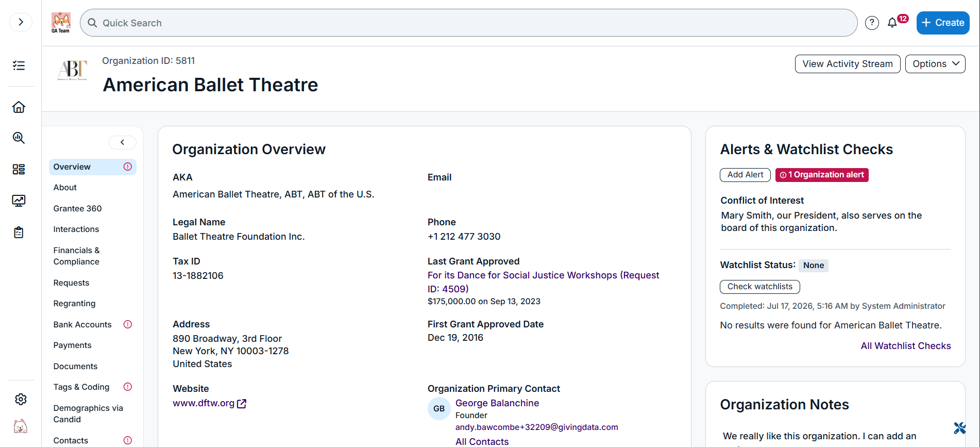Click the user avatar at sidebar bottom
Image resolution: width=980 pixels, height=447 pixels.
click(21, 426)
